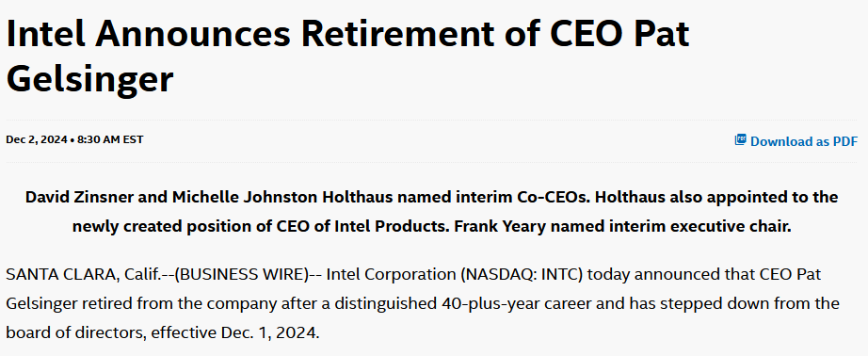Click the 8:30 AM EST timestamp

point(110,139)
